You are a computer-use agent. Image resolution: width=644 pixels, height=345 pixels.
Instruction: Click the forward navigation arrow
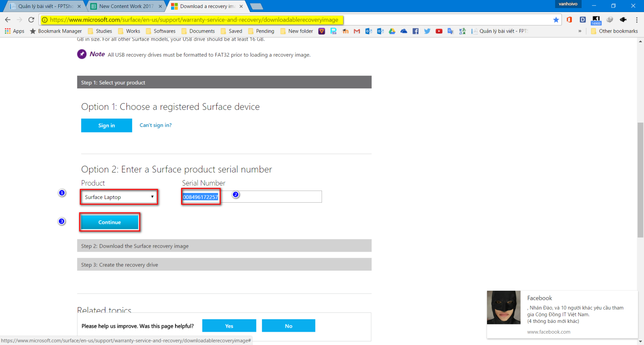(x=19, y=20)
